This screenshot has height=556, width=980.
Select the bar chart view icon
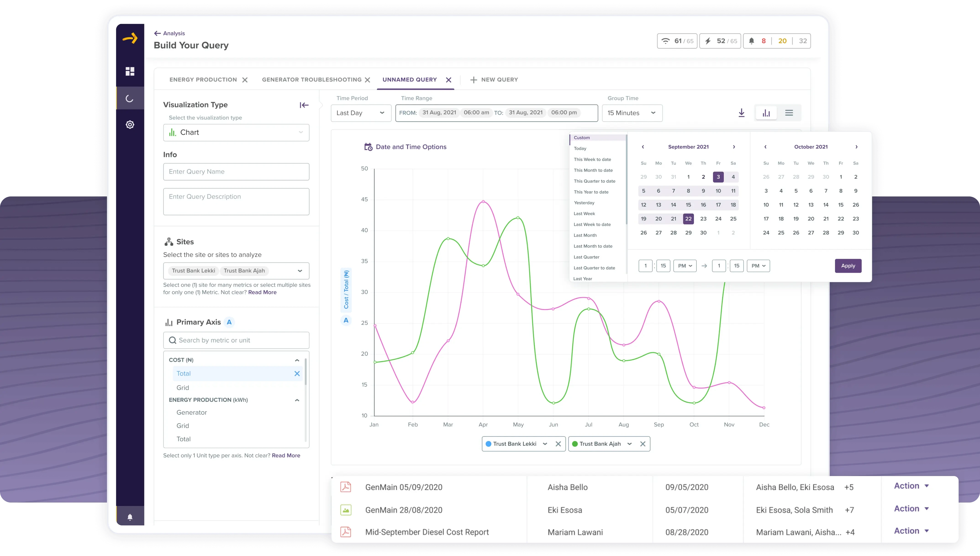(x=766, y=113)
